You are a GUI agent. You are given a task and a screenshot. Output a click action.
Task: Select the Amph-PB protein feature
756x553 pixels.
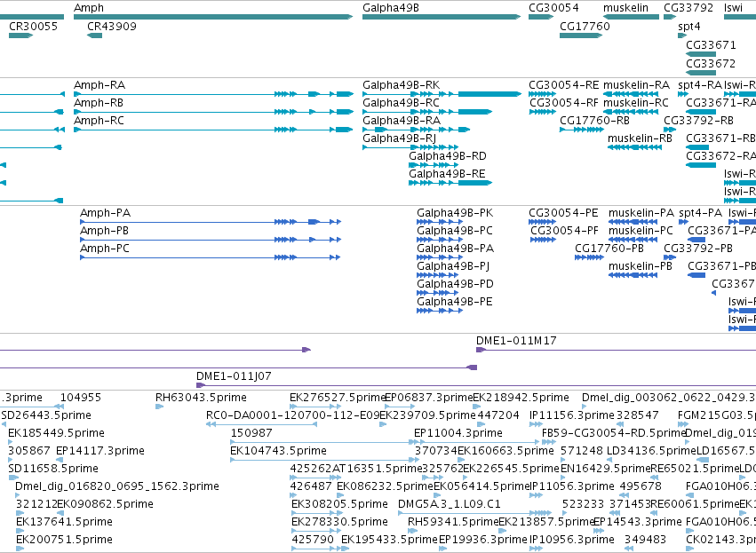point(211,240)
